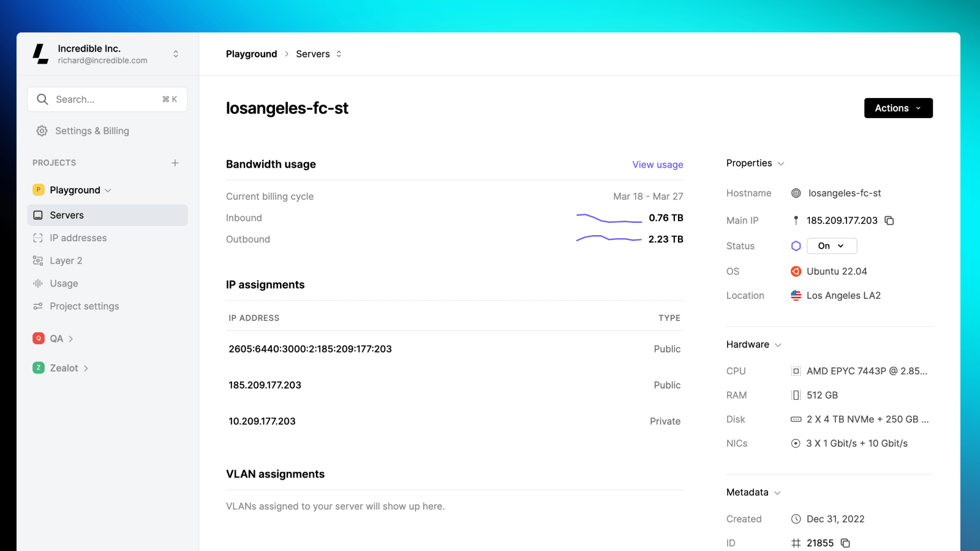Screen dimensions: 980x551
Task: Collapse the Hardware section
Action: (x=778, y=344)
